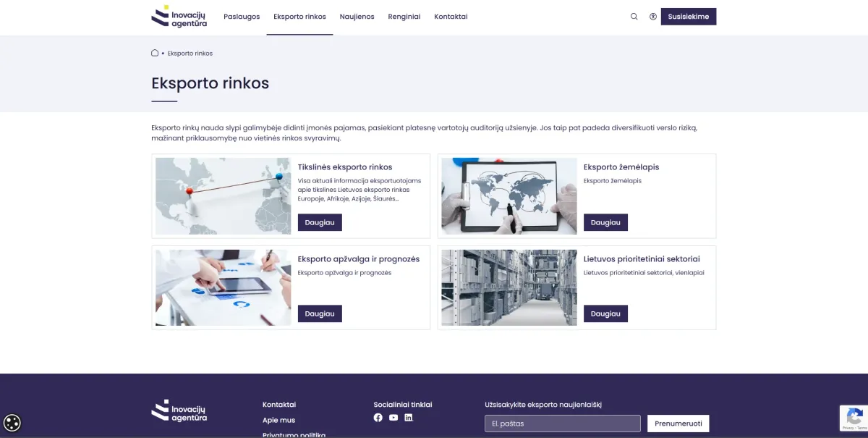The width and height of the screenshot is (868, 438).
Task: Go to the Naujienos menu item
Action: pyautogui.click(x=357, y=17)
